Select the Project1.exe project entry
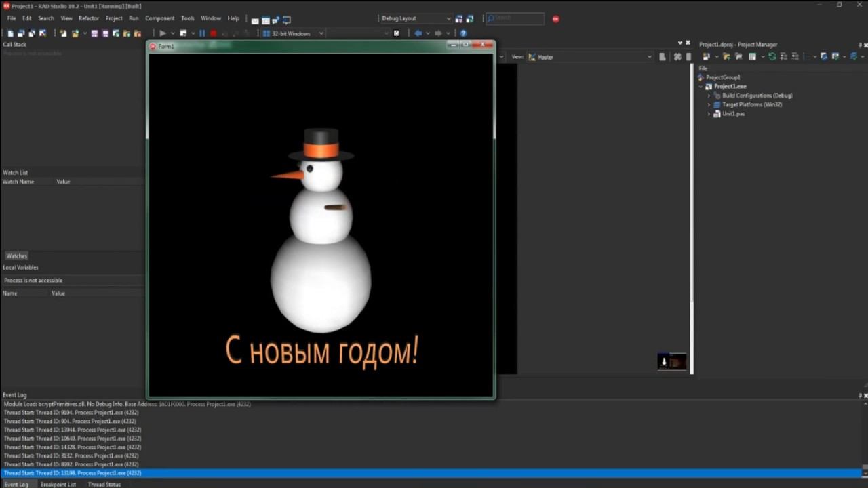The width and height of the screenshot is (868, 488). pyautogui.click(x=730, y=87)
